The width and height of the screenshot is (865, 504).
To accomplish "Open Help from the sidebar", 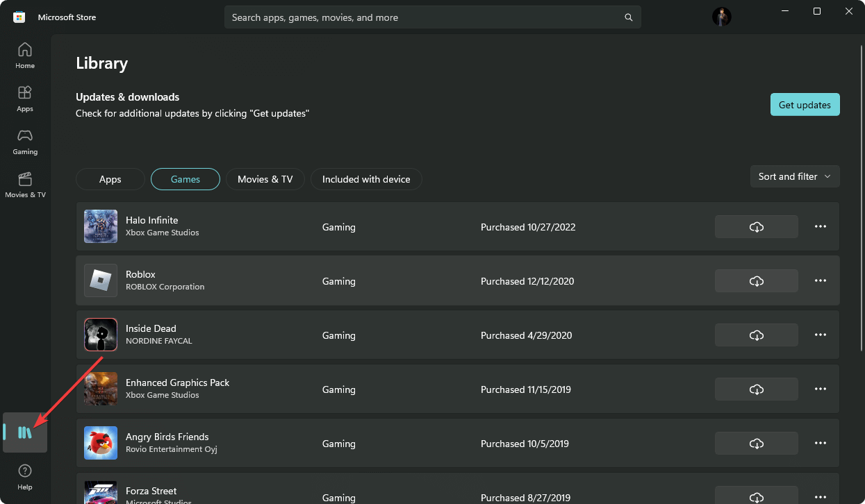I will [x=25, y=477].
